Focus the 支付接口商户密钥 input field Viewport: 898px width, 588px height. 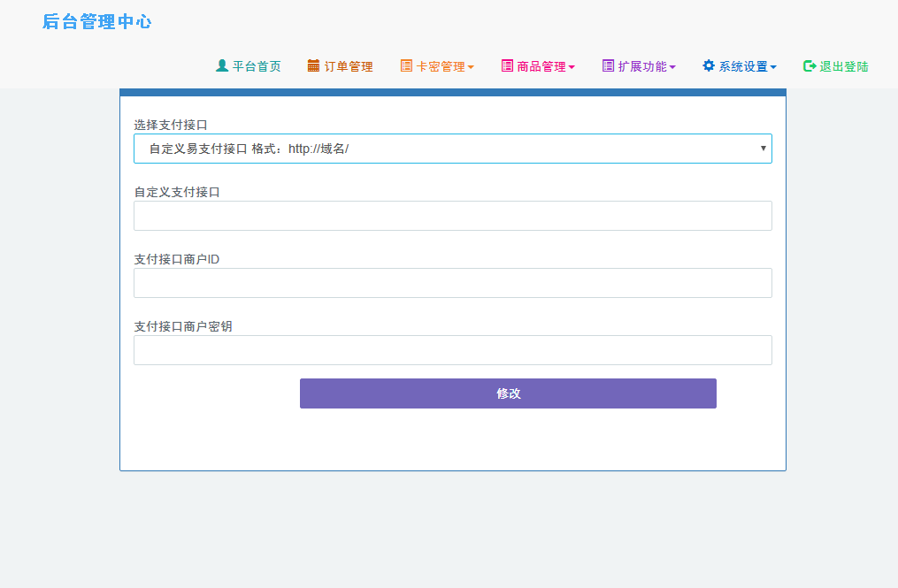(453, 350)
